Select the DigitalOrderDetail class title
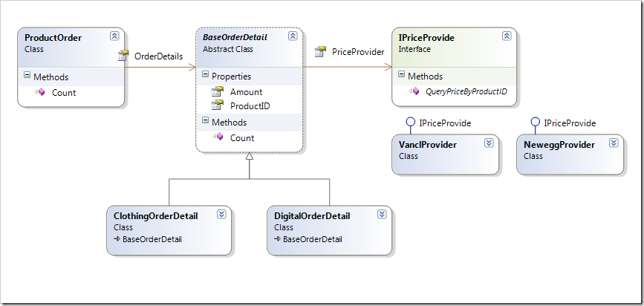 point(312,216)
